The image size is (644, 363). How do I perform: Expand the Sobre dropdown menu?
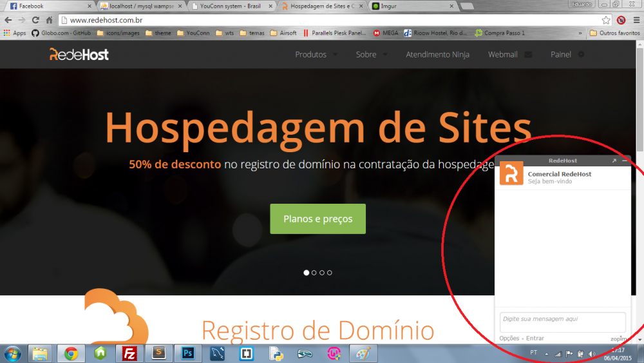coord(372,55)
